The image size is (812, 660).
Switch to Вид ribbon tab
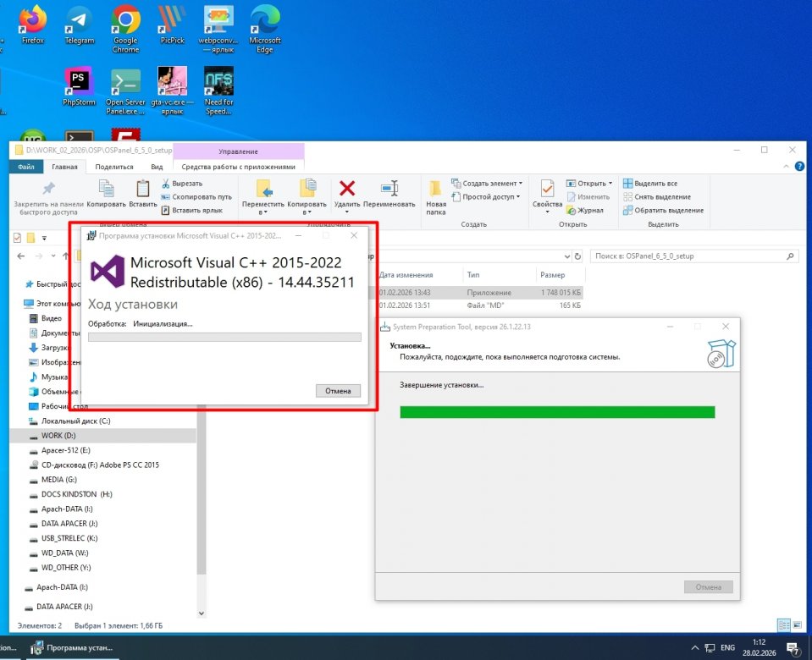[157, 167]
